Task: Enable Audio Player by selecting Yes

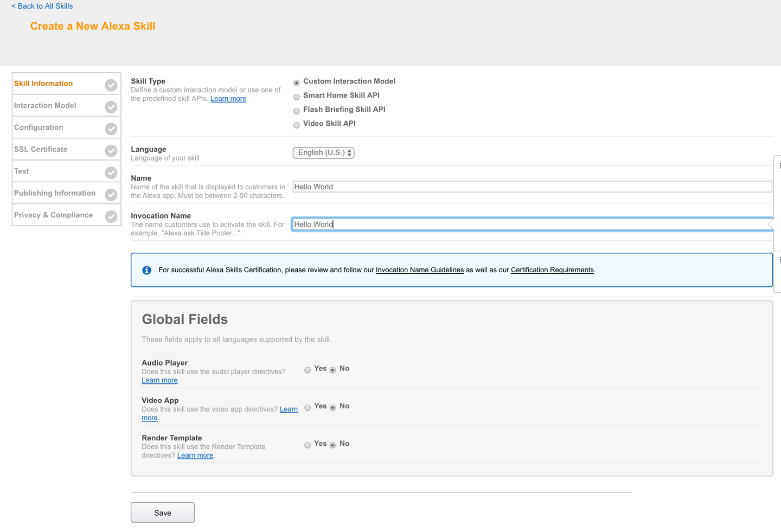Action: (308, 370)
